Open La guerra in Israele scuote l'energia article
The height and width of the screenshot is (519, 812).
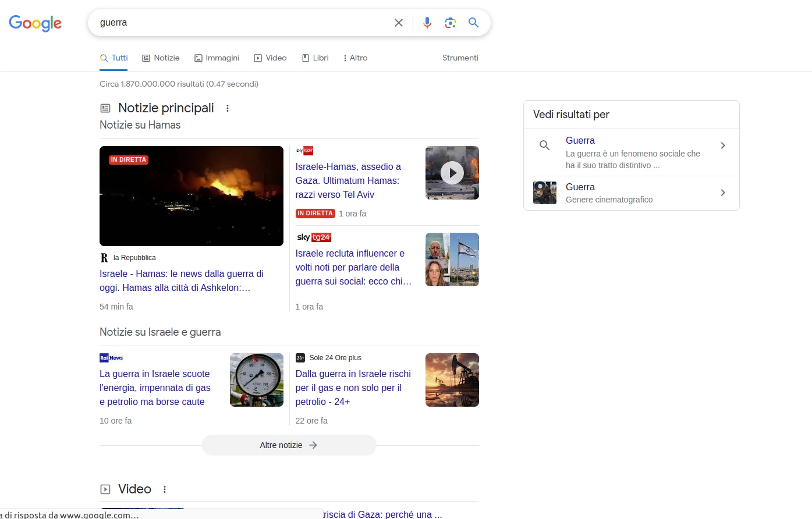click(x=155, y=388)
